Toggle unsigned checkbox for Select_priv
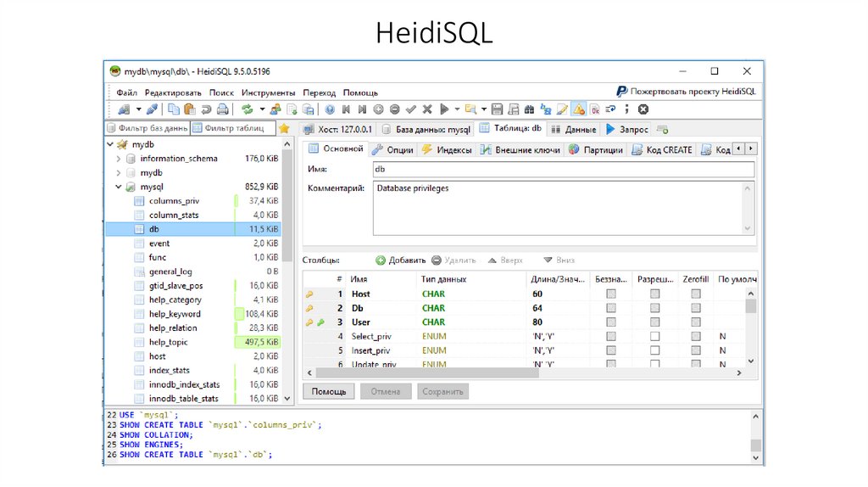This screenshot has width=868, height=487. [x=611, y=336]
